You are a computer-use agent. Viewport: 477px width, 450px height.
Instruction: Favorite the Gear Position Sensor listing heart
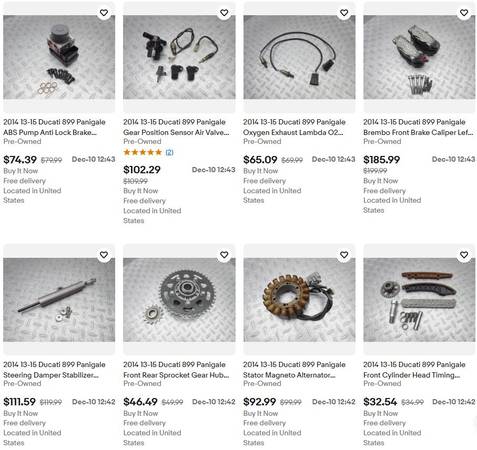[224, 13]
